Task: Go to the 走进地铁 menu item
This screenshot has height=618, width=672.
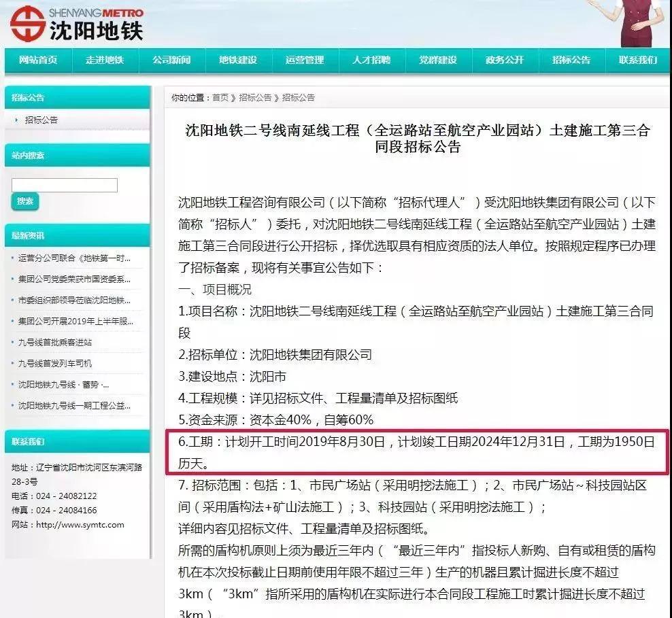Action: pyautogui.click(x=105, y=60)
